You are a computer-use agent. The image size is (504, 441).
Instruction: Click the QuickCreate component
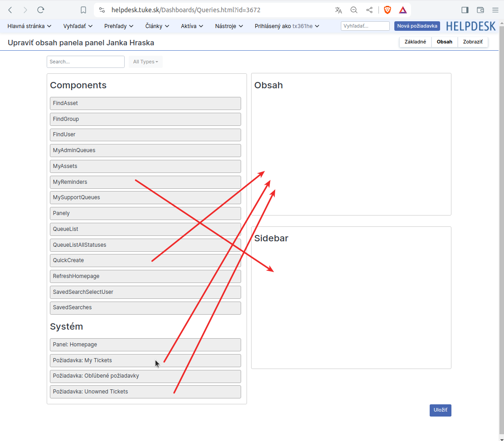coord(145,260)
